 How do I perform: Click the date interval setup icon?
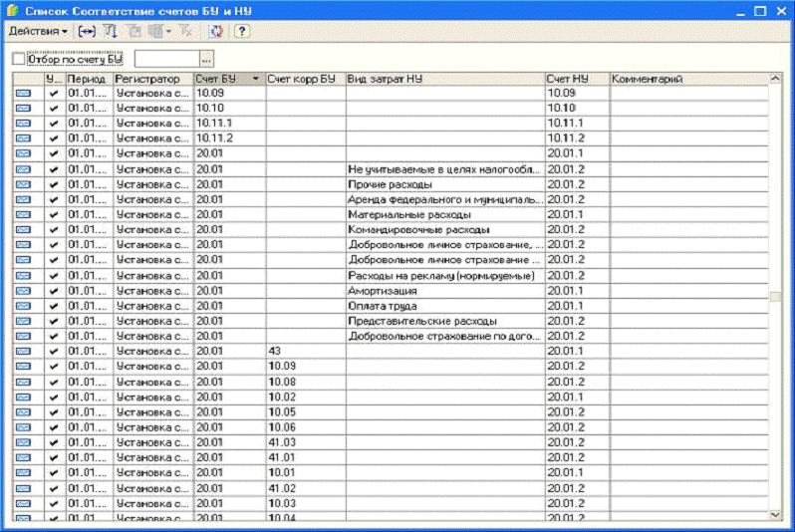(x=87, y=32)
